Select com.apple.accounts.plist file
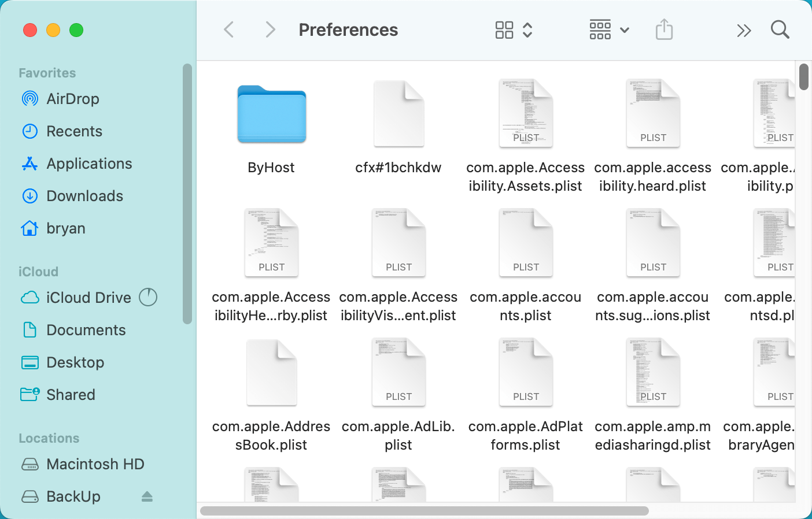Viewport: 812px width, 519px height. [526, 244]
